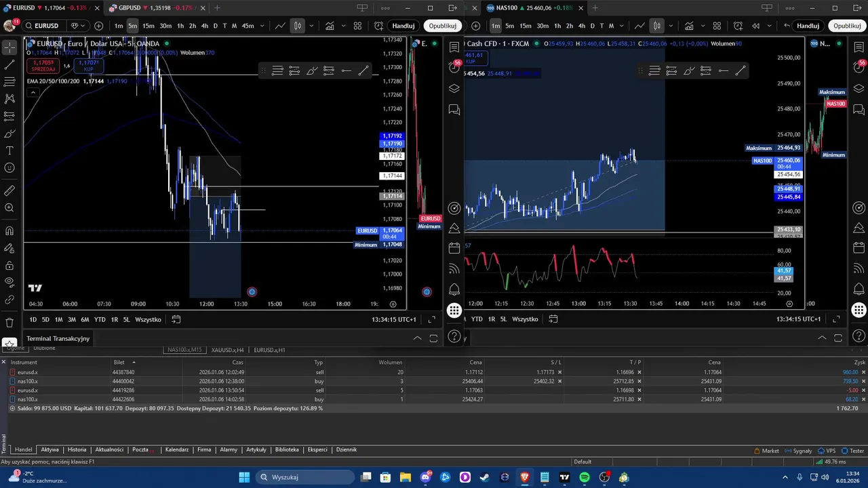Expand indicator templates dropdown in EURUSD window
This screenshot has width=868, height=488.
[344, 26]
